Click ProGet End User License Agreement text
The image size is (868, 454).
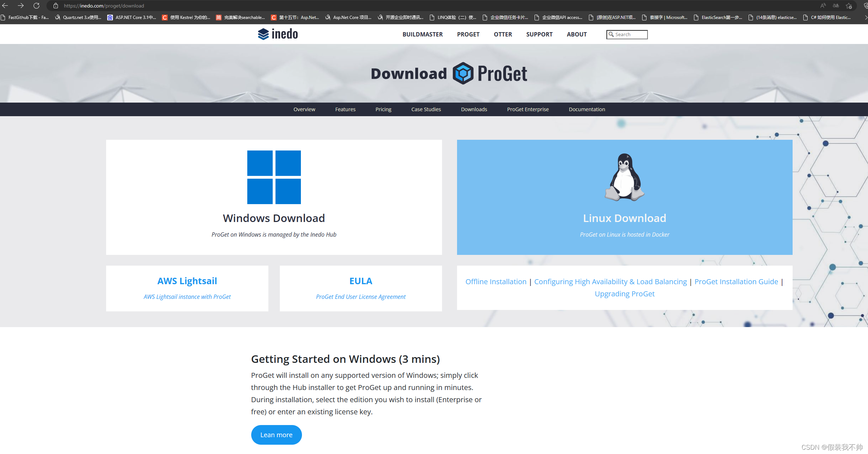tap(361, 297)
